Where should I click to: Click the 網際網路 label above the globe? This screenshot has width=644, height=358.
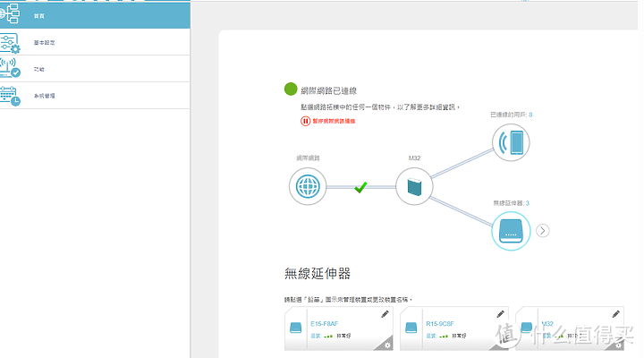308,158
